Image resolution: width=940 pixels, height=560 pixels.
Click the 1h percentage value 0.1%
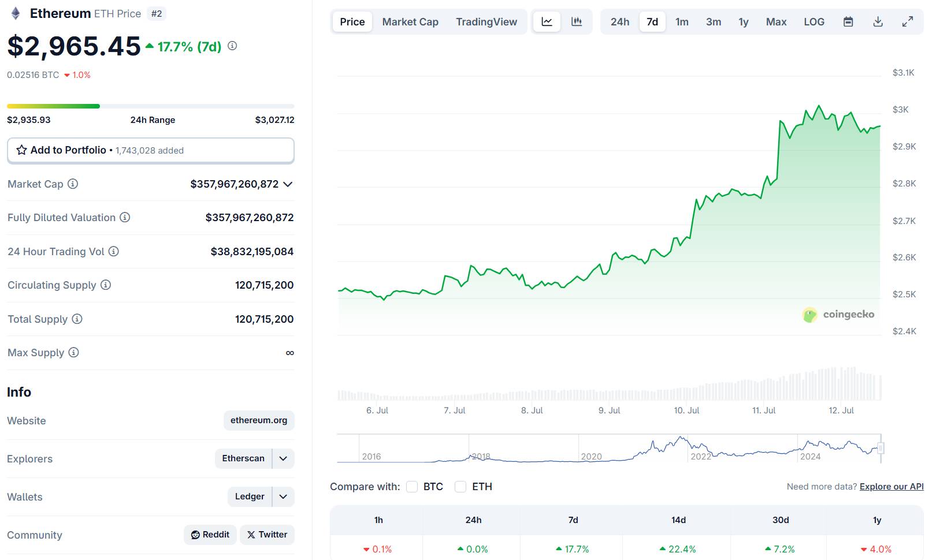click(x=382, y=549)
